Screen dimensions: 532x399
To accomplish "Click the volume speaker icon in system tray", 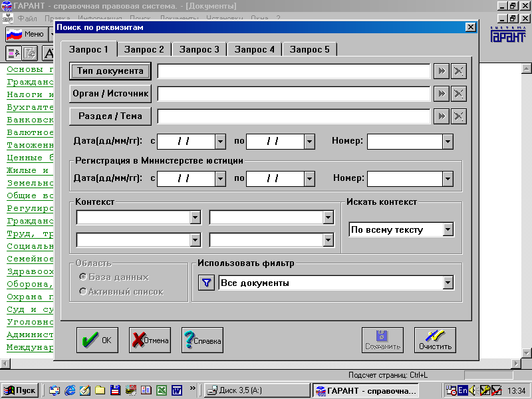I will pos(473,390).
